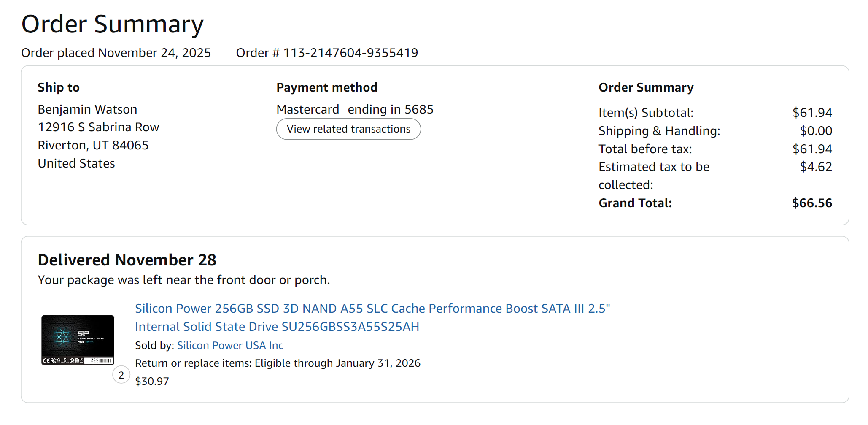Click the Item(s) Subtotal amount $61.94
The image size is (868, 425).
coord(812,113)
